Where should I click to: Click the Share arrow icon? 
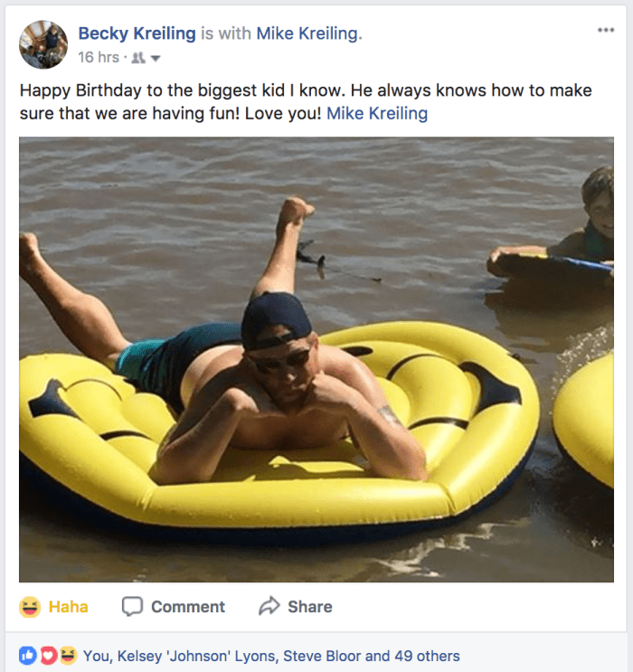point(269,606)
